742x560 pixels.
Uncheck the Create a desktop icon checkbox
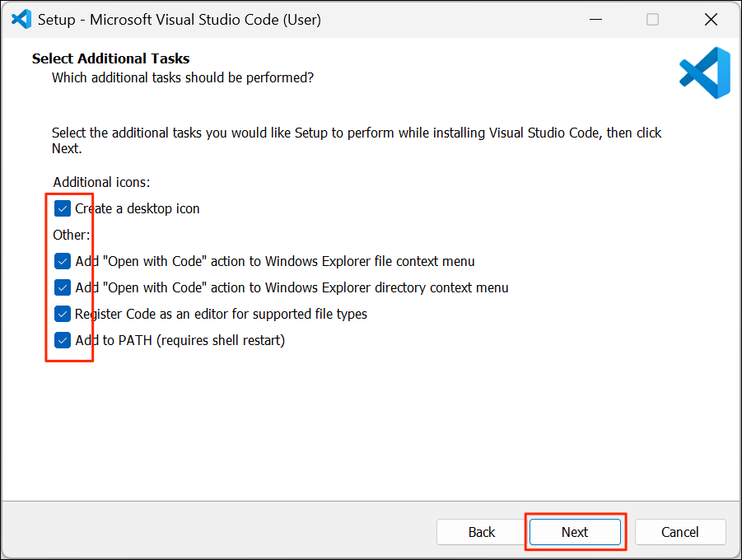(x=63, y=208)
